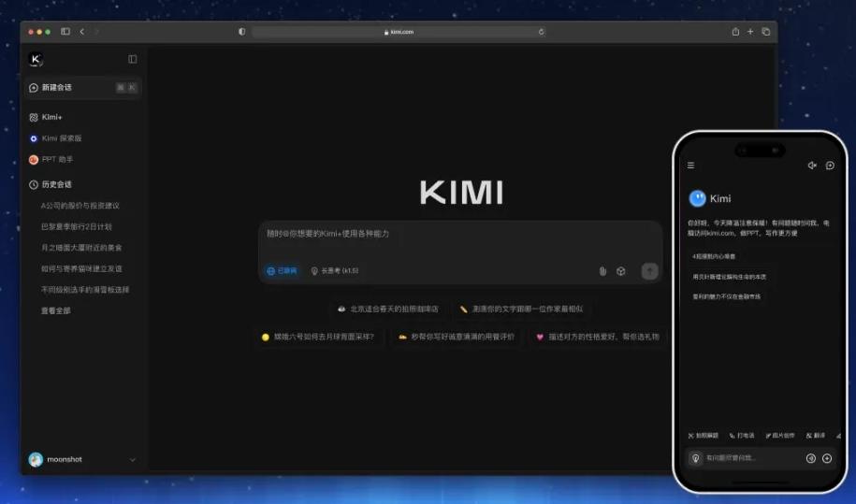Open 历史会话 history section
Viewport: 856px width, 504px height.
pyautogui.click(x=51, y=184)
